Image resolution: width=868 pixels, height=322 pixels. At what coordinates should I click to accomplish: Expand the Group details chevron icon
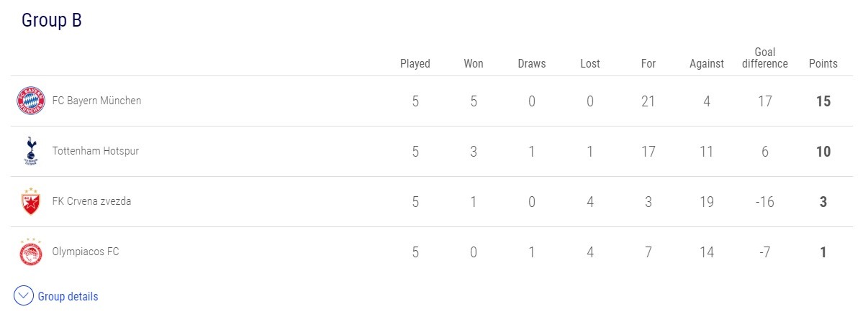tap(24, 296)
